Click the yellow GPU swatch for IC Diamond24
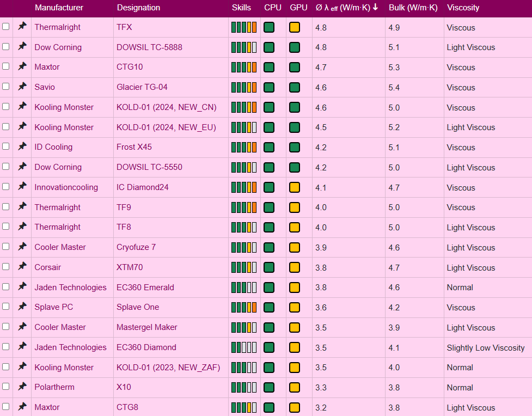 (295, 187)
